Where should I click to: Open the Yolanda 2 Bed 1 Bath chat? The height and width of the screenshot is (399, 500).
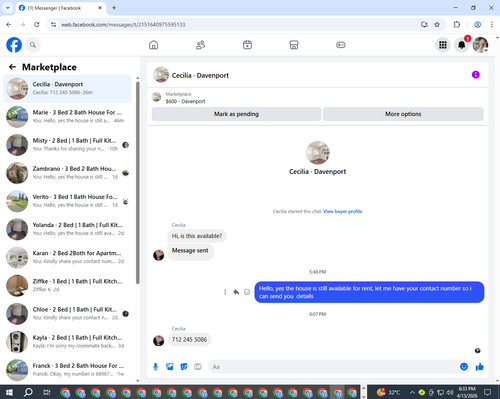[67, 229]
